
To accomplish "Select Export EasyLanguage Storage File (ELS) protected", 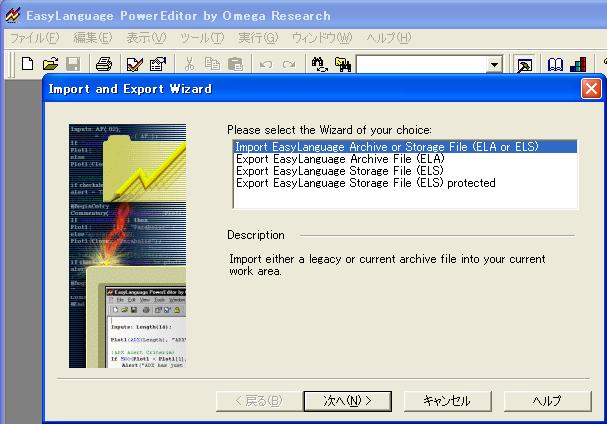I will click(405, 183).
